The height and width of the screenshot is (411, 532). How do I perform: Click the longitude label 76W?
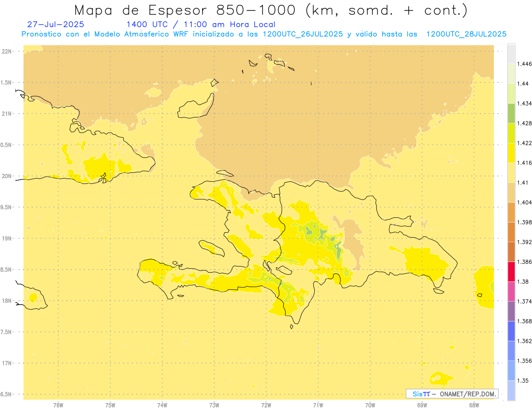pos(58,405)
